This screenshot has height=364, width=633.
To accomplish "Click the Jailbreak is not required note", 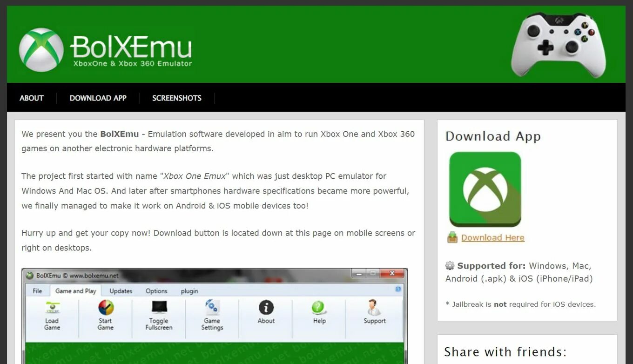I will pos(521,304).
